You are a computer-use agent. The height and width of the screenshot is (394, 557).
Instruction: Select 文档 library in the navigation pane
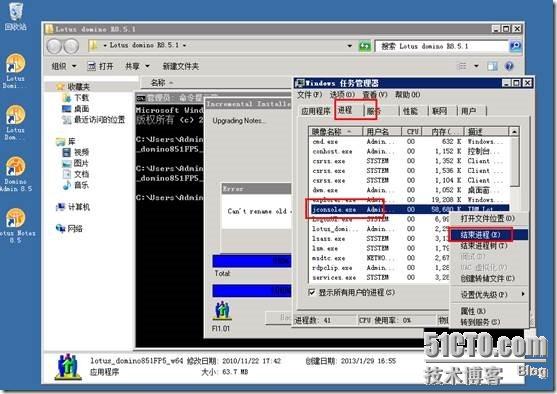click(76, 174)
